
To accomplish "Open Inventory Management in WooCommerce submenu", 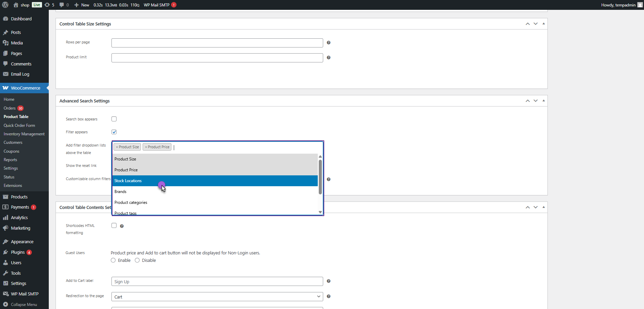I will tap(24, 134).
